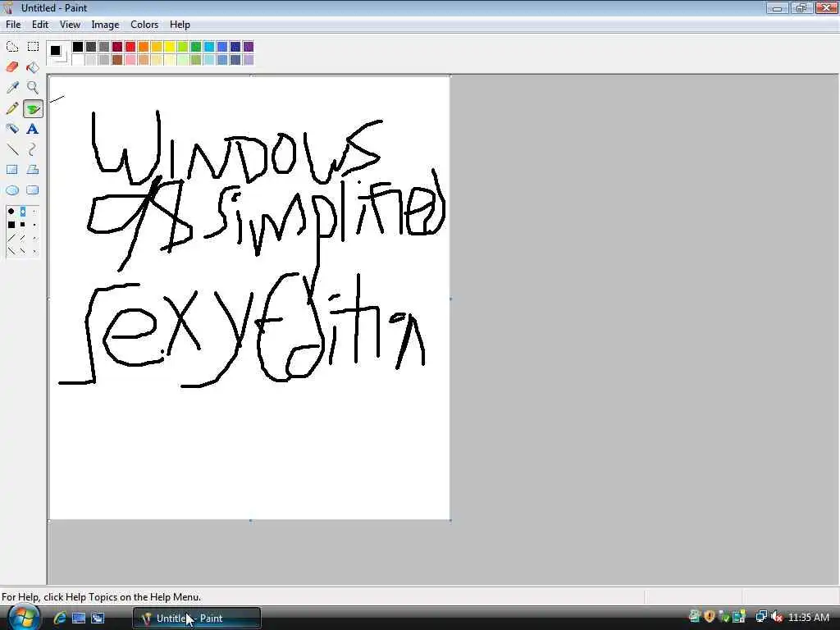This screenshot has height=630, width=840.
Task: Pick the dark crimson color swatch
Action: [116, 47]
